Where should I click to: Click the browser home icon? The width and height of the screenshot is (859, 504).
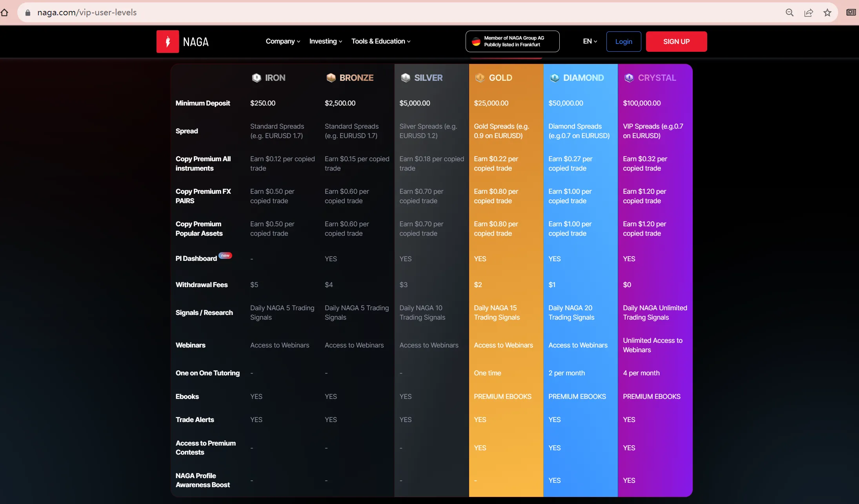[x=4, y=13]
